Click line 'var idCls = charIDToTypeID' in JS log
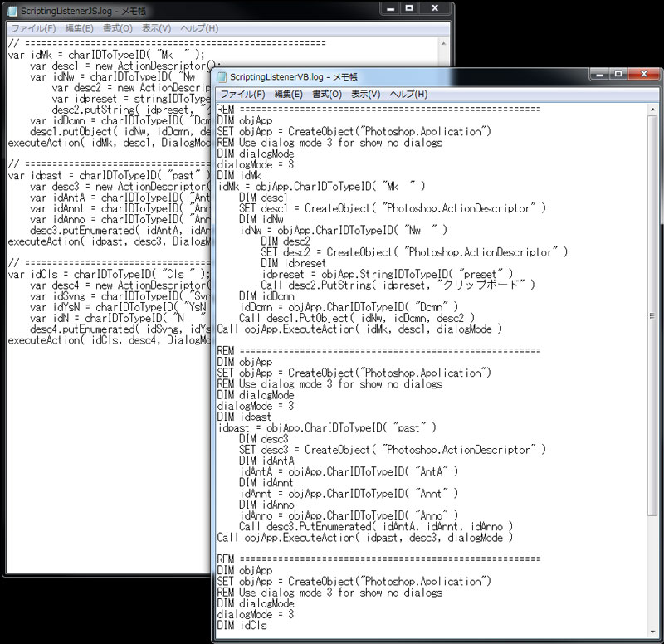 click(x=109, y=274)
